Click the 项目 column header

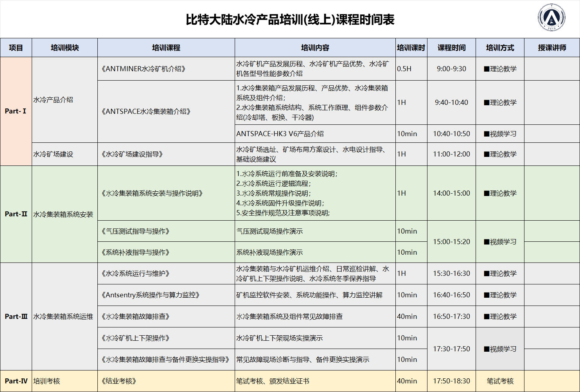(x=16, y=48)
